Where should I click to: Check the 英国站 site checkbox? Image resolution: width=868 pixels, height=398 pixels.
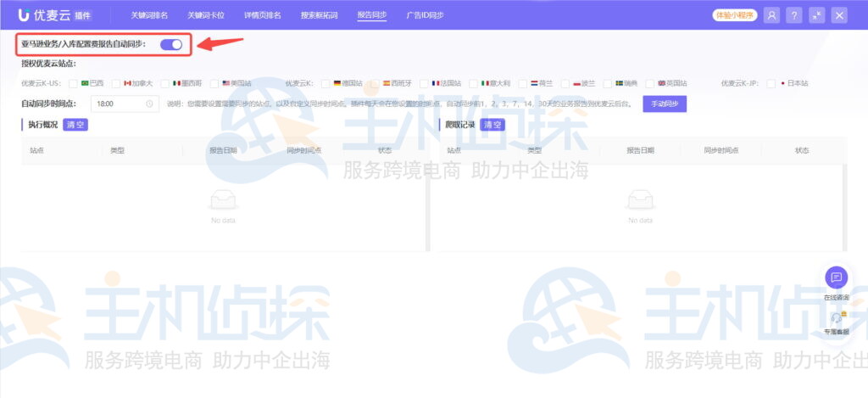coord(650,84)
